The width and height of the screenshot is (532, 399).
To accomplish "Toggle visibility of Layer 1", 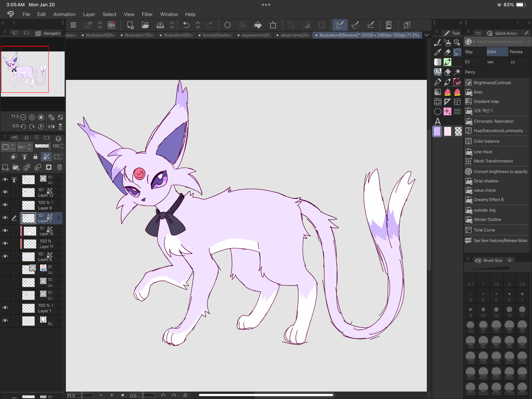I will [x=5, y=308].
